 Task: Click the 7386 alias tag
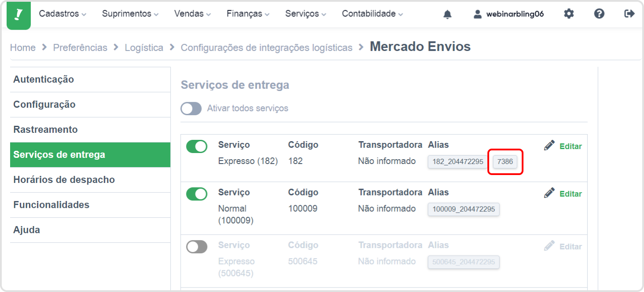[505, 162]
